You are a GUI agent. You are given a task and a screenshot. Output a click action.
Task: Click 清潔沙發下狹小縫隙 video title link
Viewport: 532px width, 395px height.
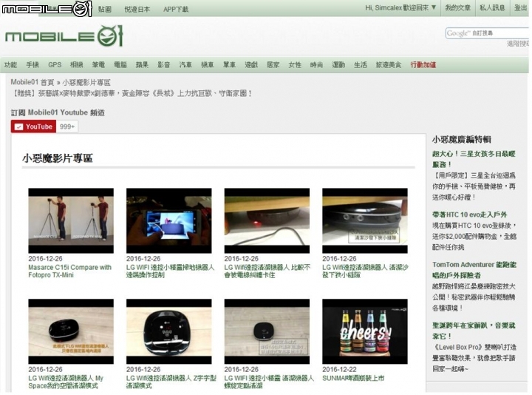366,271
